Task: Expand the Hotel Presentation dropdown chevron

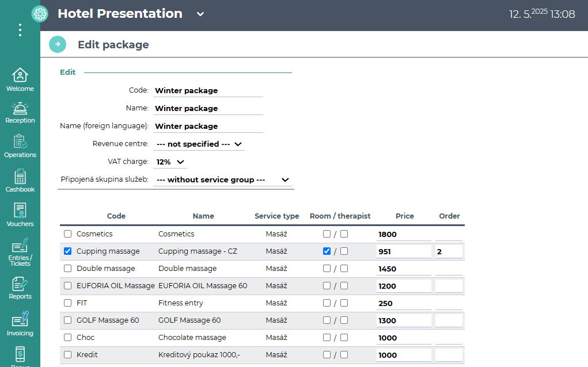Action: pyautogui.click(x=200, y=14)
